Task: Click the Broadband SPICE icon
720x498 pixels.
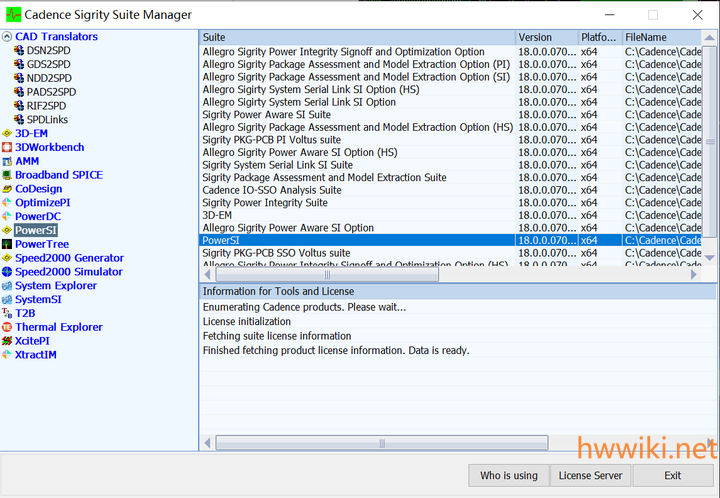Action: click(x=7, y=175)
